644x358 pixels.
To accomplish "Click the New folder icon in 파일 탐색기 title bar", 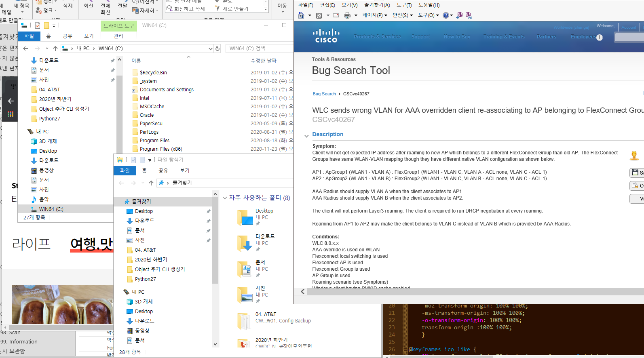I will 142,160.
